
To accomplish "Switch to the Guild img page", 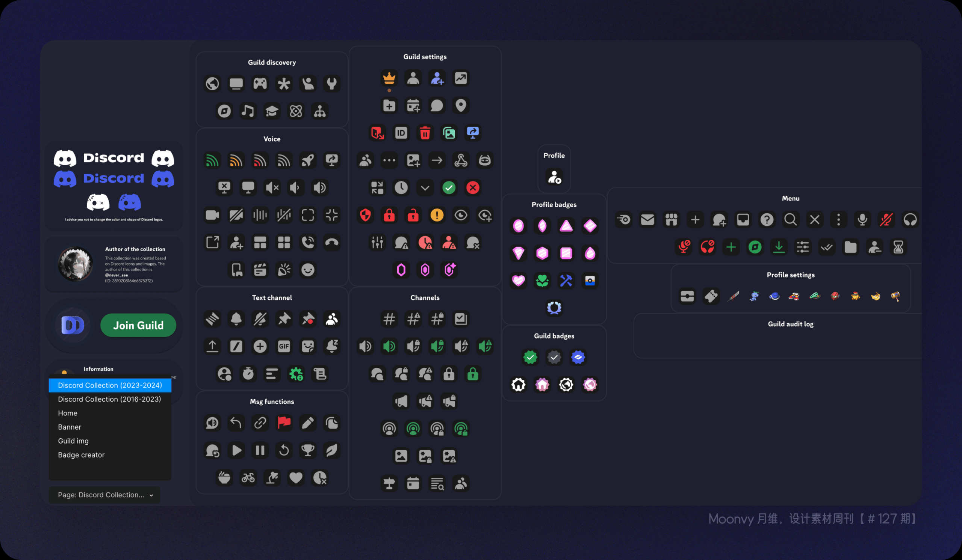I will point(110,441).
